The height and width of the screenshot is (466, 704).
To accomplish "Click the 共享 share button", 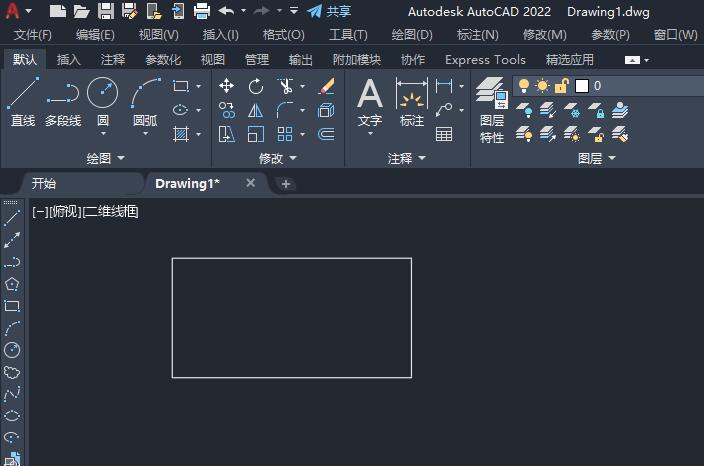I will tap(329, 11).
